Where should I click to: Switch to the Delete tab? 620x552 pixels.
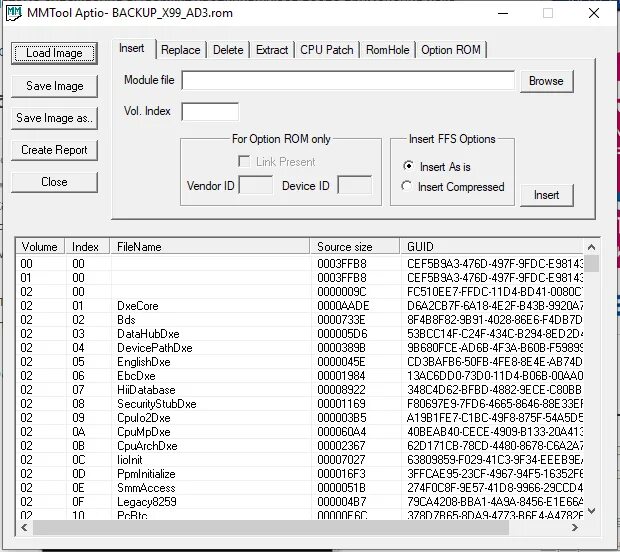[228, 50]
